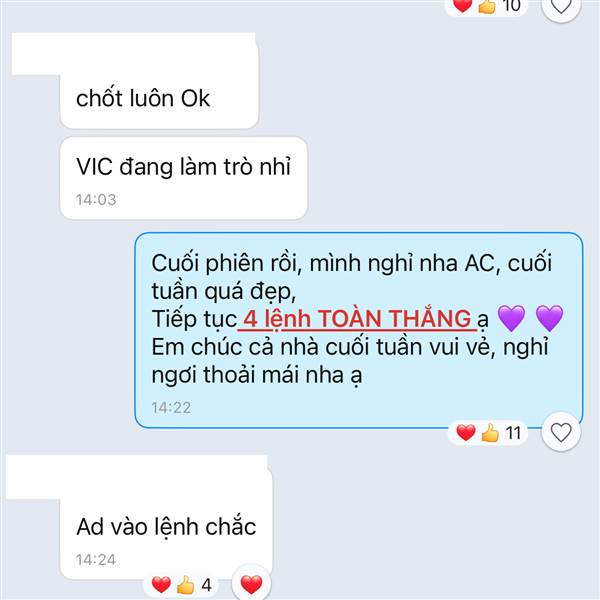Click timestamp 14:22 in blue message

pos(171,408)
